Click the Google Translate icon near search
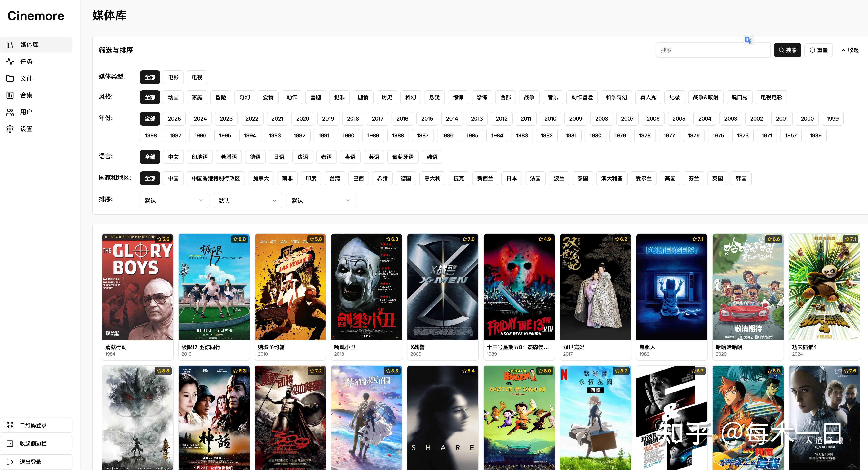Screen dimensions: 868x470 [x=748, y=40]
